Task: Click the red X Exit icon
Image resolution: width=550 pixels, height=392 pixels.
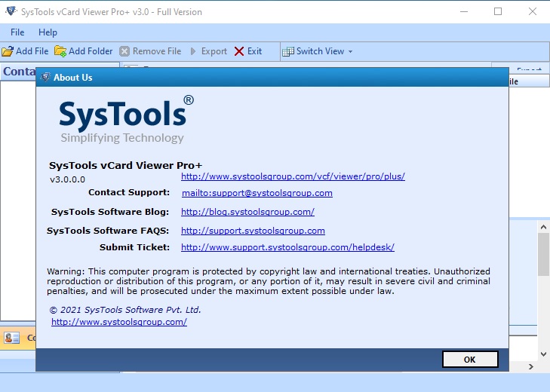Action: (x=239, y=51)
